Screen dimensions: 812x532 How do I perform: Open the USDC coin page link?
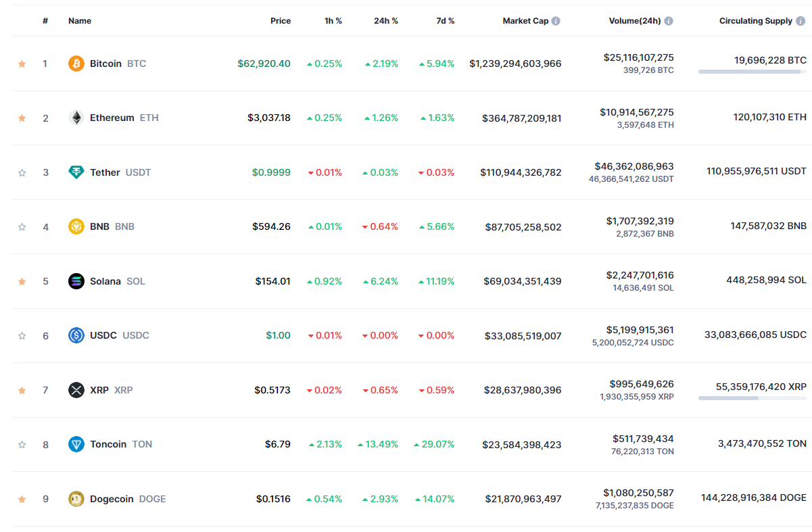pos(109,335)
